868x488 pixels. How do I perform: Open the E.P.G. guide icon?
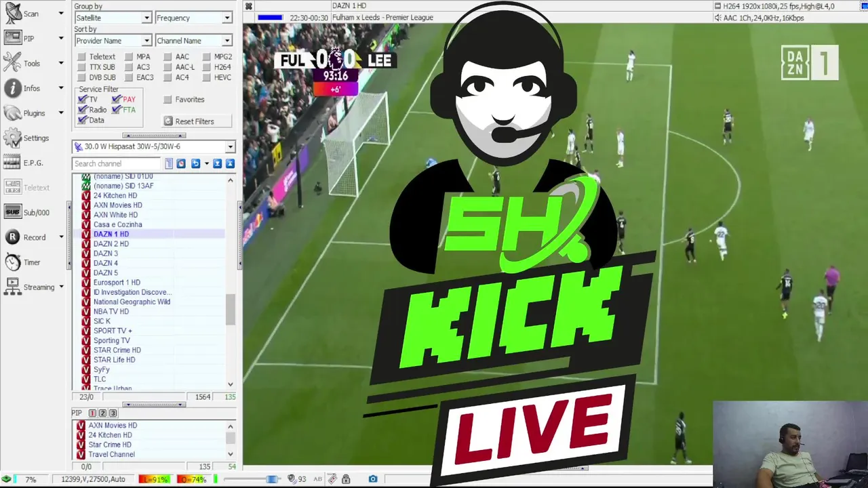[13, 163]
